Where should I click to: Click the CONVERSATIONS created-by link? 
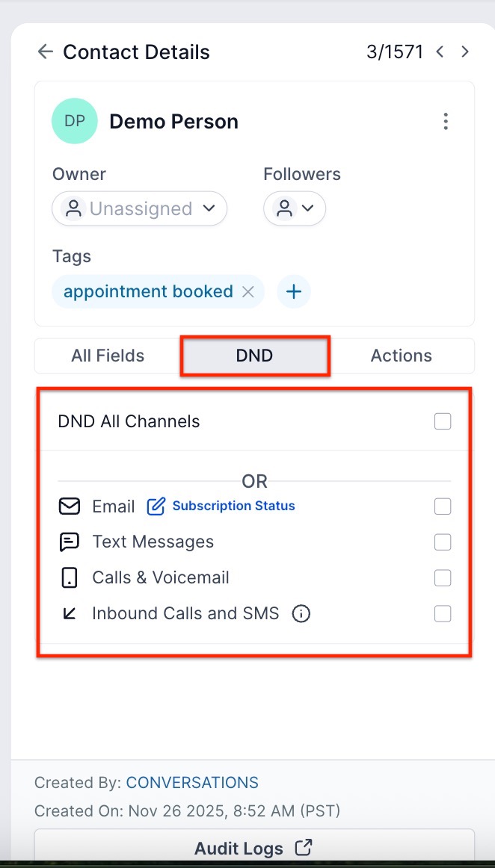(x=192, y=783)
